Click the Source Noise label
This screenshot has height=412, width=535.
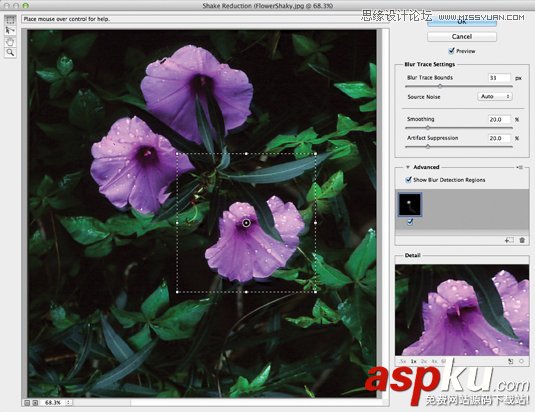(423, 97)
